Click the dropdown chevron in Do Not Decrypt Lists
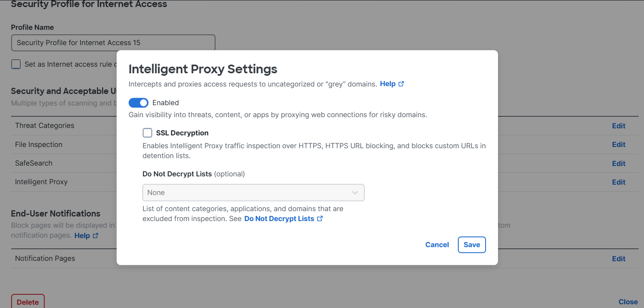644x308 pixels. tap(355, 193)
